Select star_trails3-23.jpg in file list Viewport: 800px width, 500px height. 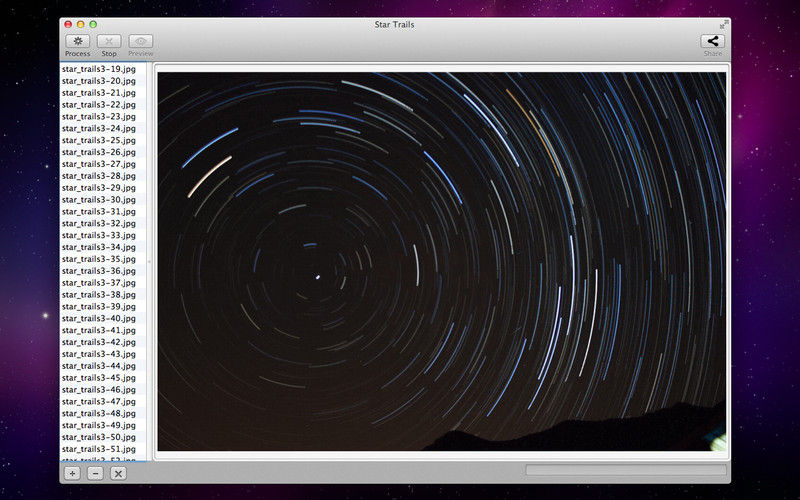pyautogui.click(x=103, y=116)
